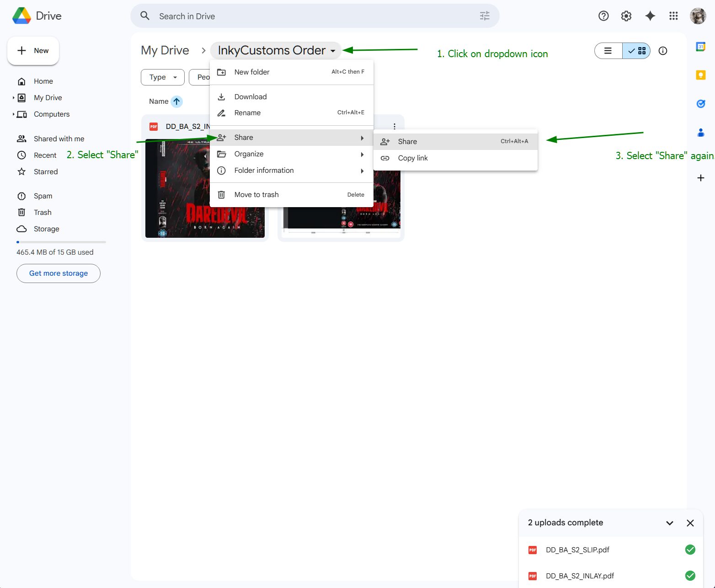715x588 pixels.
Task: Open Starred in the sidebar
Action: pos(46,172)
